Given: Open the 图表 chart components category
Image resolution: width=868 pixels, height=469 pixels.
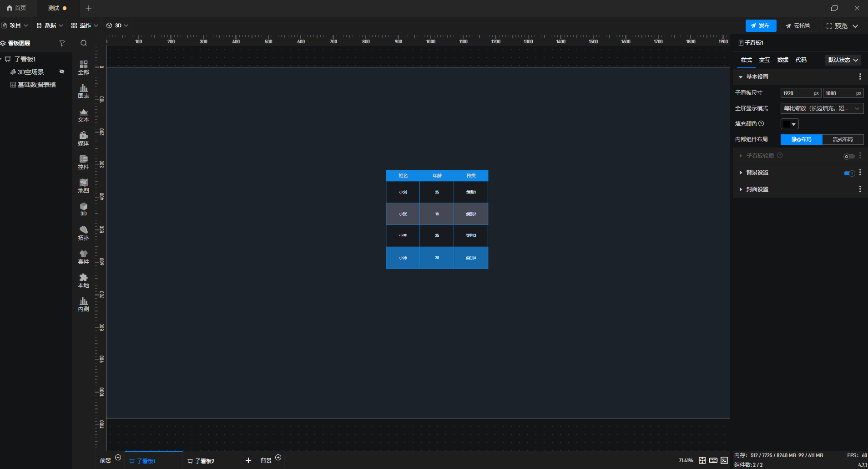Looking at the screenshot, I should (x=83, y=91).
